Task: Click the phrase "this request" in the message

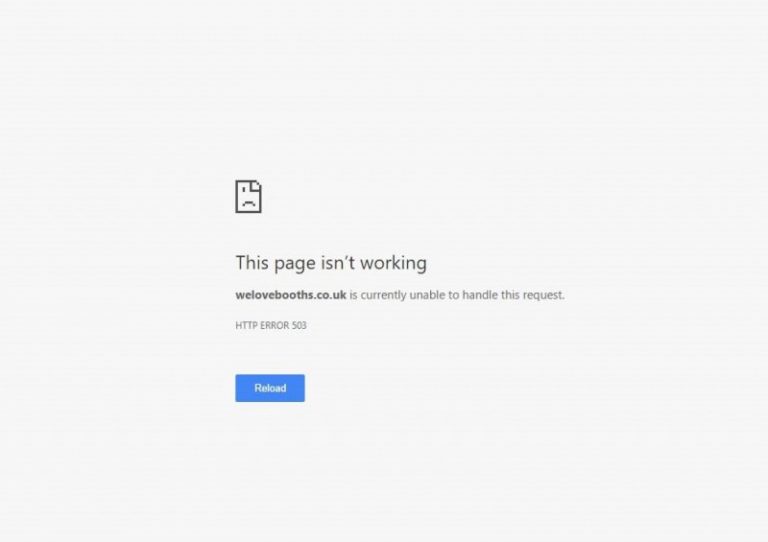Action: 531,295
